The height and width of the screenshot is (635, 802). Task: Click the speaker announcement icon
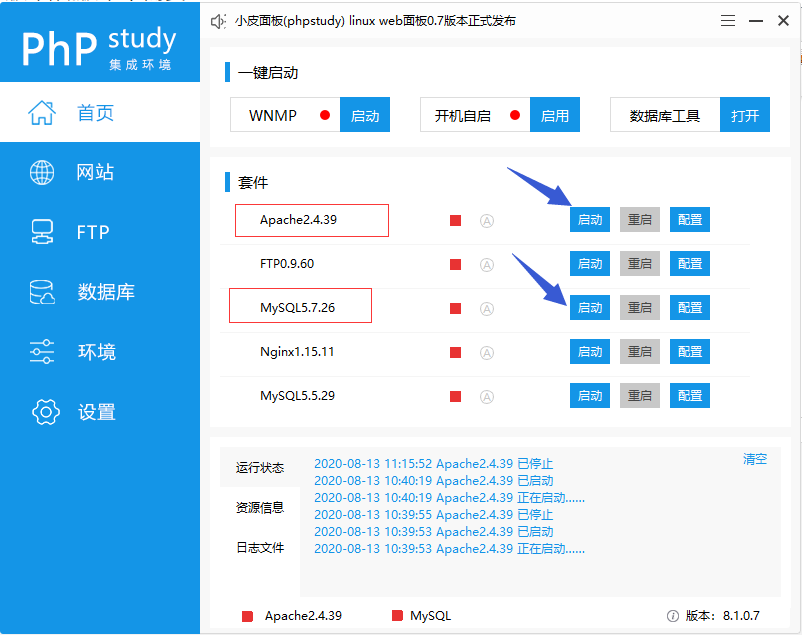tap(218, 21)
